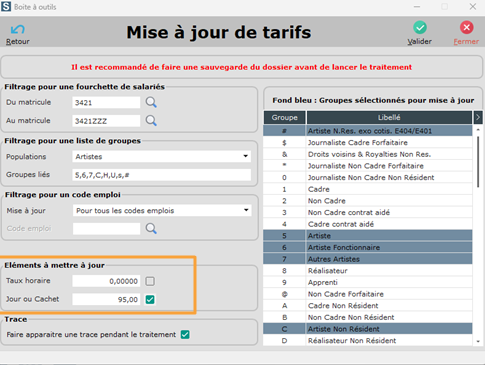Expand columns with the arrow beside Libellé
487x368 pixels.
[x=478, y=117]
